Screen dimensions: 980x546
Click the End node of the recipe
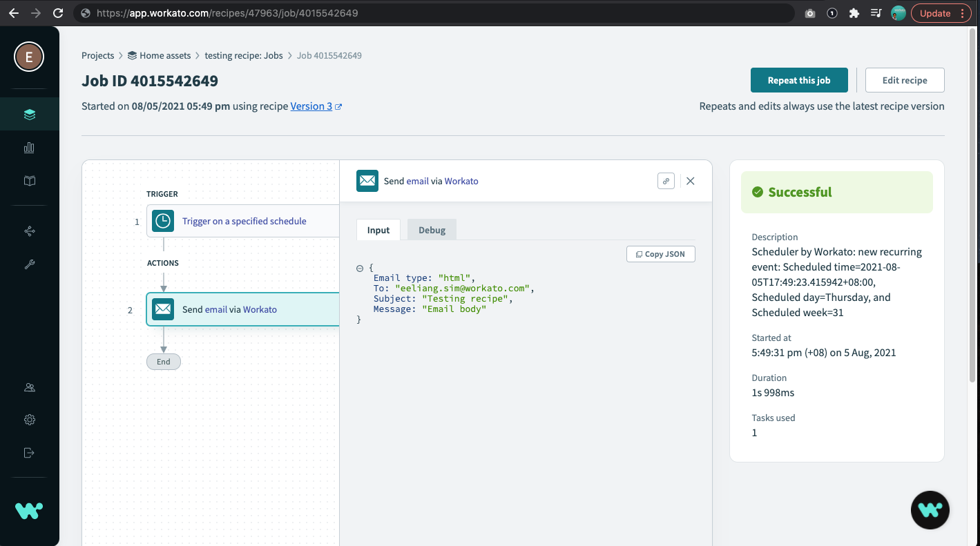click(164, 362)
